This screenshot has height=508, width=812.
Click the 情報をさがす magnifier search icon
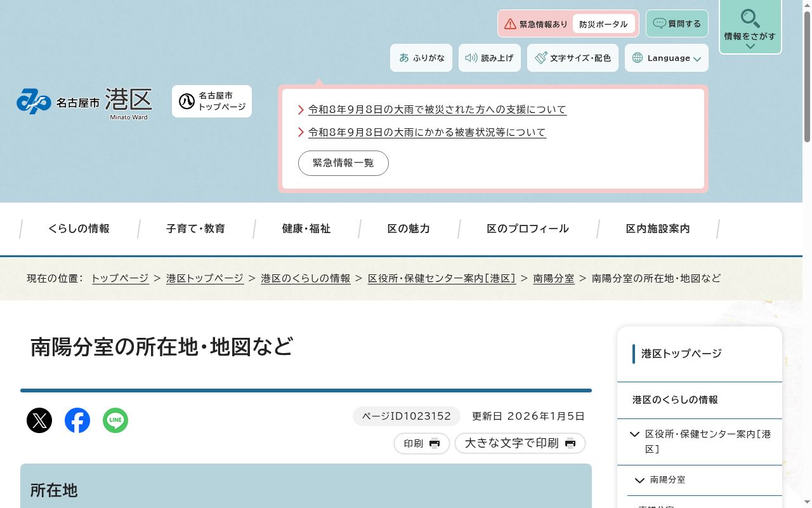pos(750,18)
